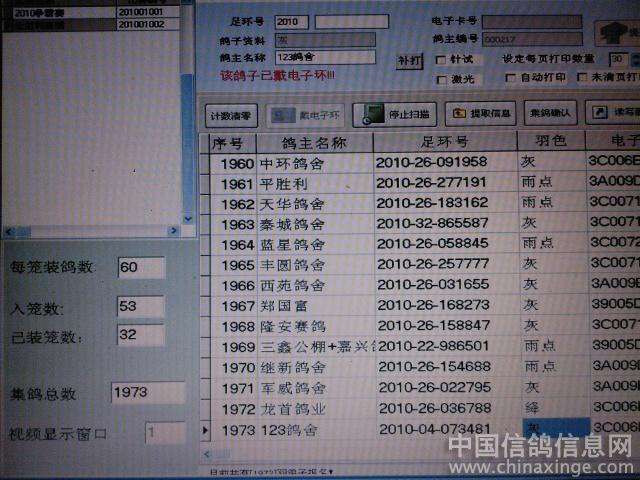Click the 补打 reprint button
The height and width of the screenshot is (480, 640).
point(409,60)
